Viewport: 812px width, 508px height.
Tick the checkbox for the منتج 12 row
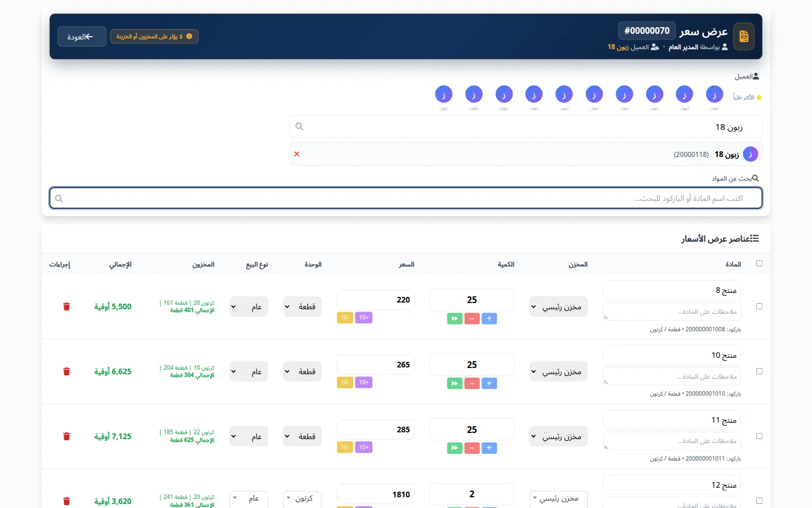[x=759, y=501]
